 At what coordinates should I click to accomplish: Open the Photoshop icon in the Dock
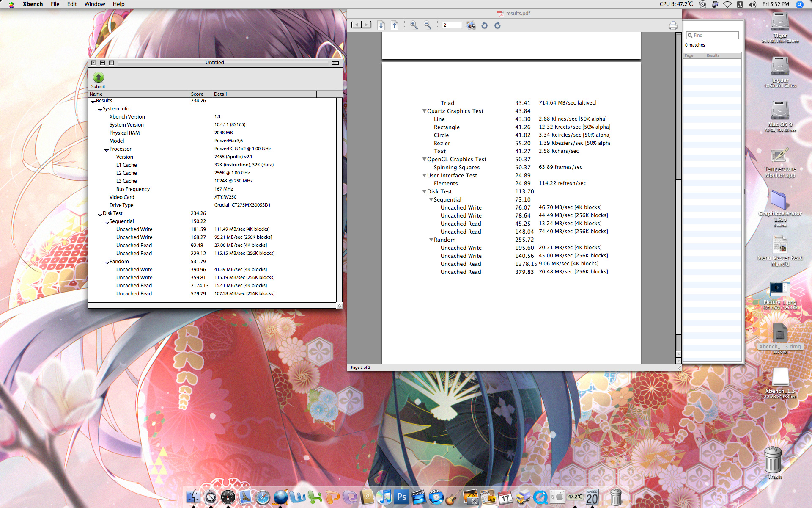click(x=401, y=497)
